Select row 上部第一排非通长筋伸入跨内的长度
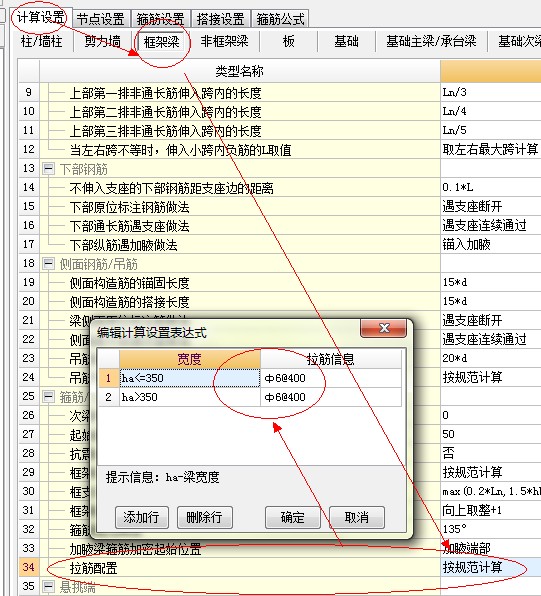The width and height of the screenshot is (541, 596). (240, 92)
